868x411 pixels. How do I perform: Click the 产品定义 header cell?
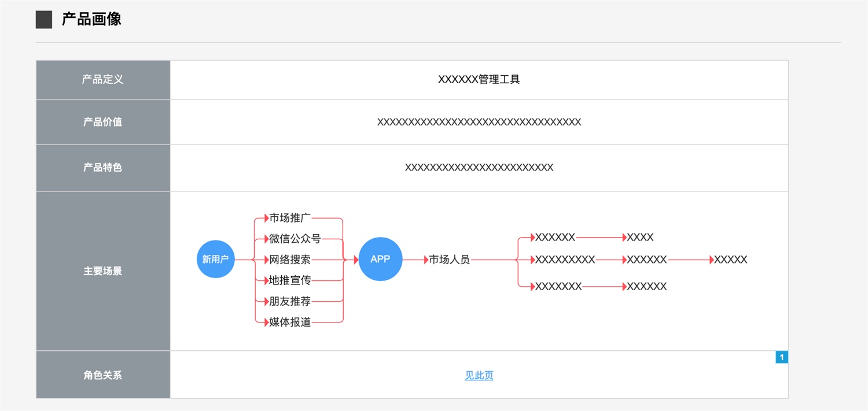click(x=103, y=80)
